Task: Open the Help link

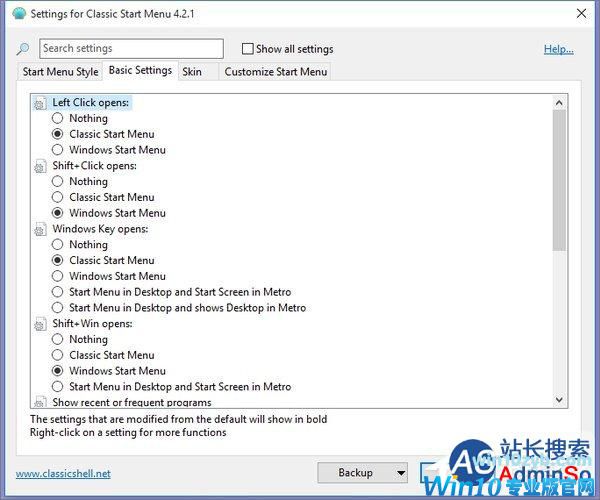Action: tap(558, 49)
